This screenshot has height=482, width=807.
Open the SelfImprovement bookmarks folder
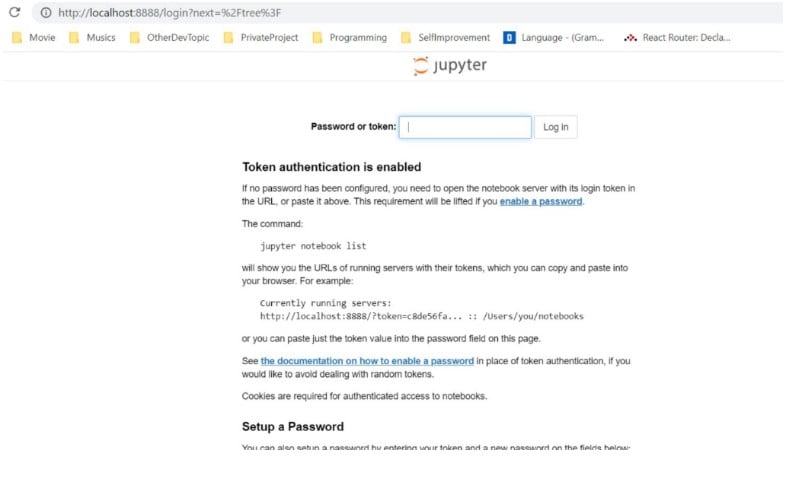pyautogui.click(x=445, y=38)
